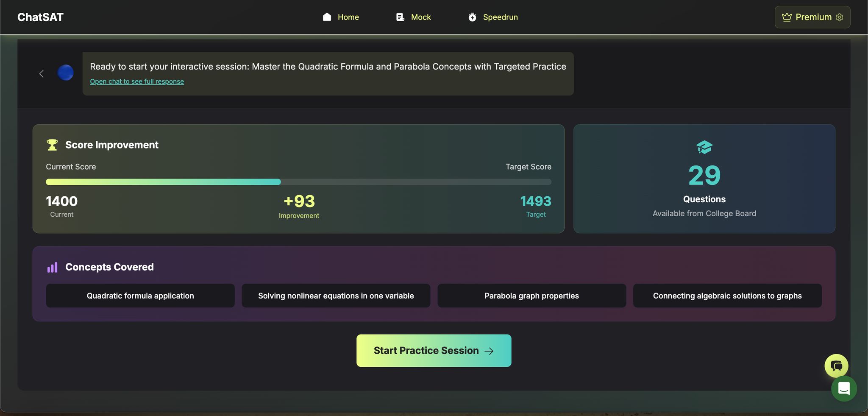Screen dimensions: 868x416
Task: Click the Mock document icon
Action: click(x=400, y=17)
